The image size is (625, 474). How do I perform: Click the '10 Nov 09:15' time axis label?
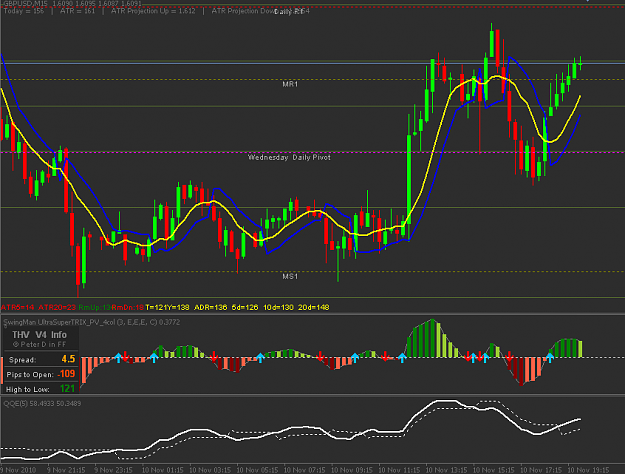click(352, 470)
